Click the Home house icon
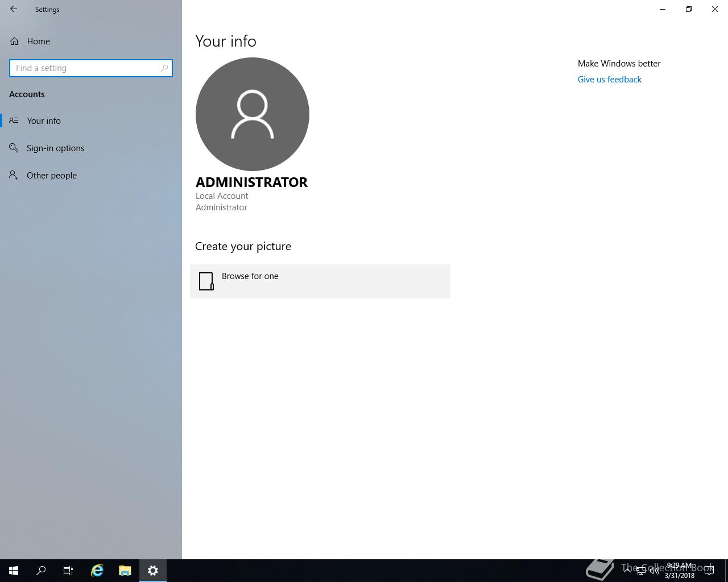This screenshot has height=582, width=728. pyautogui.click(x=14, y=41)
